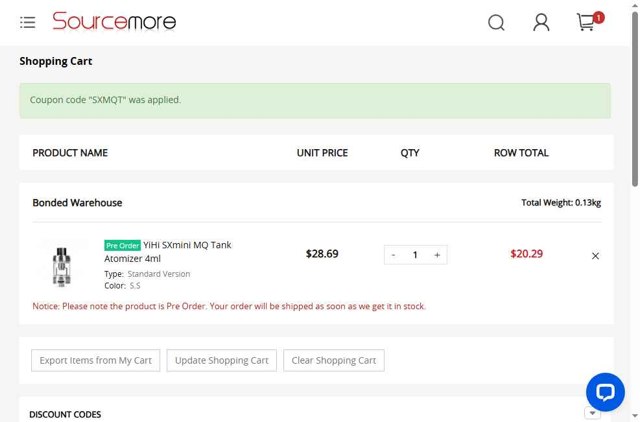
Task: Click the QTY column header
Action: (410, 153)
